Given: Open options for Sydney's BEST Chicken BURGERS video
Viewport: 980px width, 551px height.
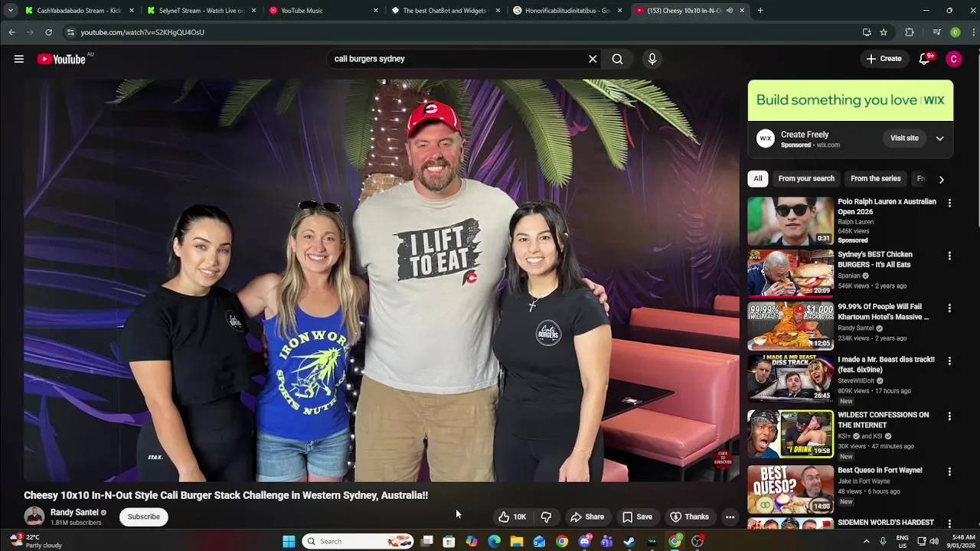Looking at the screenshot, I should pos(949,256).
